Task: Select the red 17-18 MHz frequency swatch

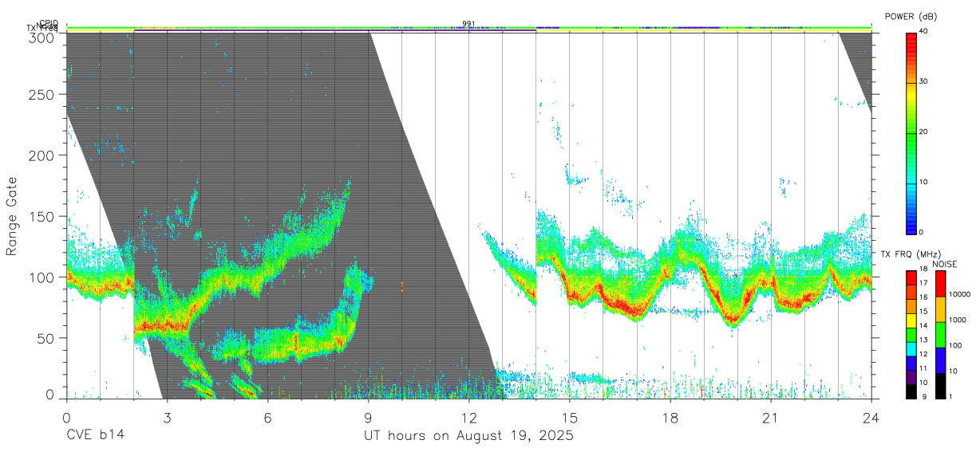Action: pyautogui.click(x=911, y=277)
